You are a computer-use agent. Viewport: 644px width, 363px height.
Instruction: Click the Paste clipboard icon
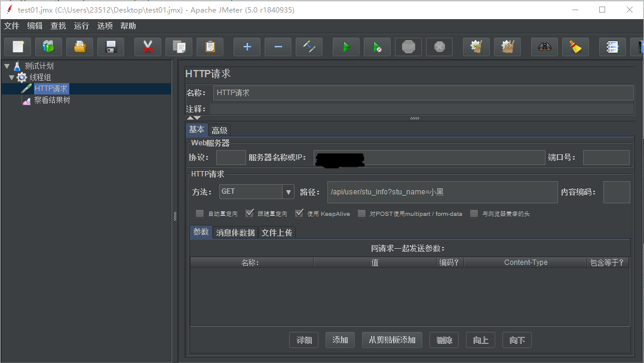pos(210,47)
